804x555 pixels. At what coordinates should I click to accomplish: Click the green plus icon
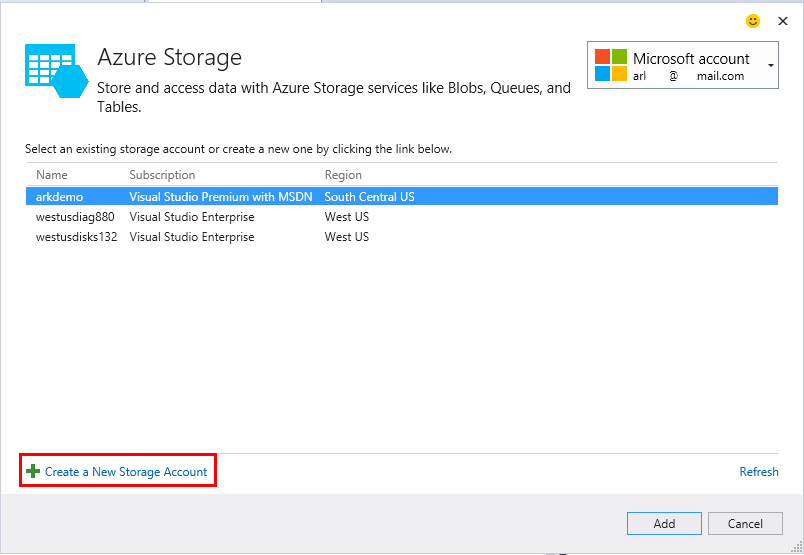33,471
